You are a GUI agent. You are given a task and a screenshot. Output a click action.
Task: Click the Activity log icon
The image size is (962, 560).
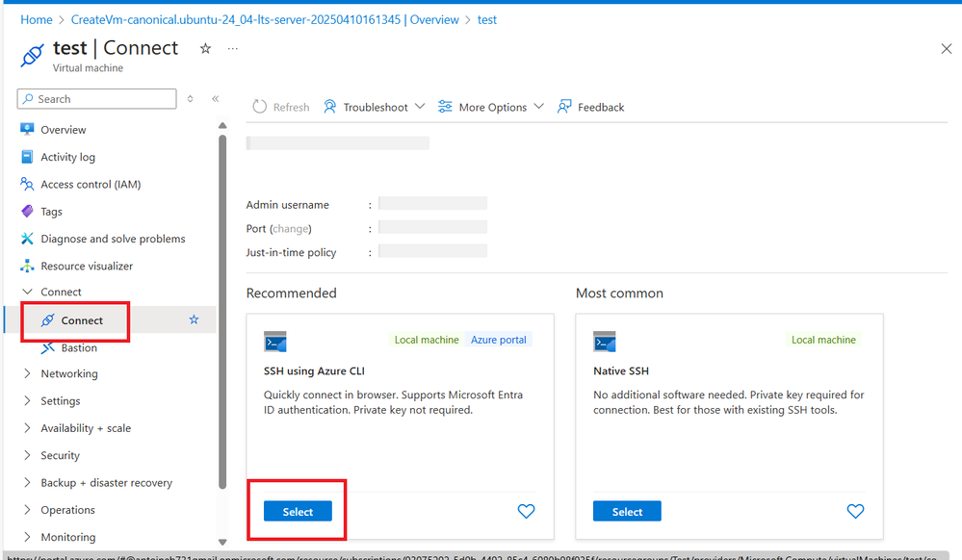(27, 157)
